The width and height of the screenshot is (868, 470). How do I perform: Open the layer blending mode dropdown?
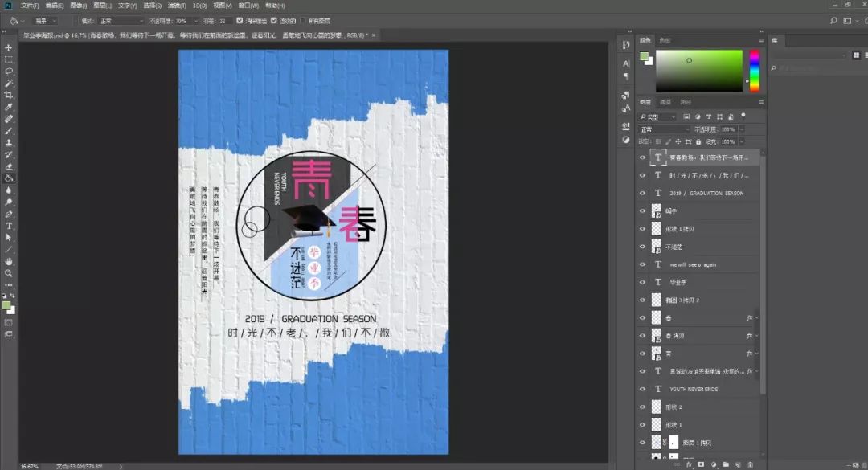tap(665, 129)
